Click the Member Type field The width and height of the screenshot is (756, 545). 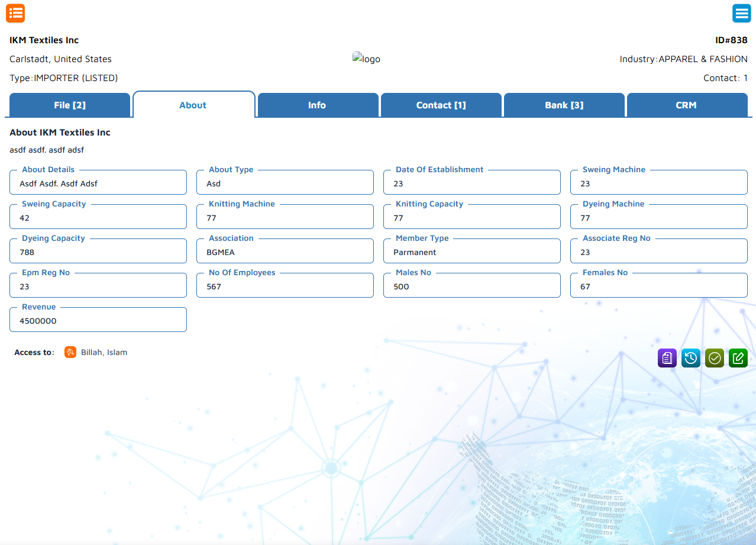coord(472,251)
